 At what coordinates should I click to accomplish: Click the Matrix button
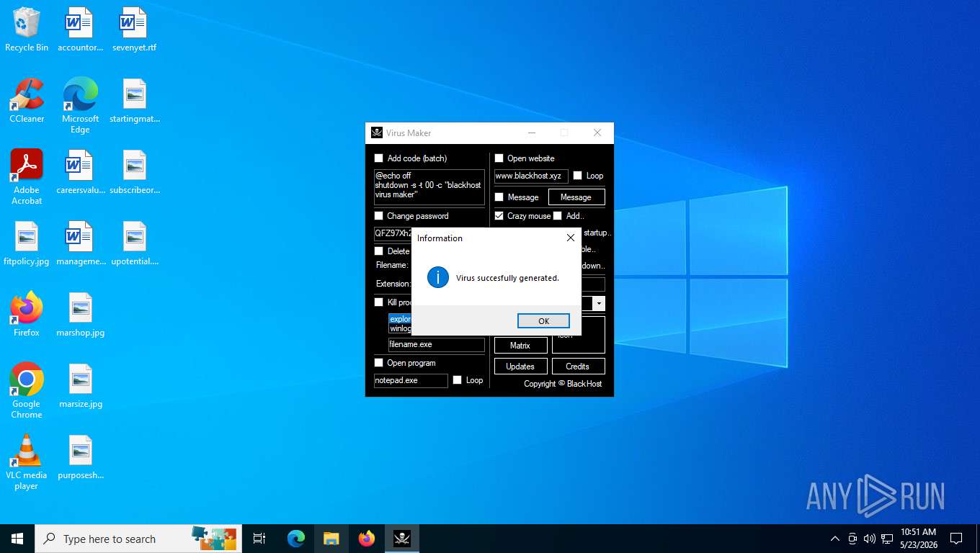tap(520, 346)
